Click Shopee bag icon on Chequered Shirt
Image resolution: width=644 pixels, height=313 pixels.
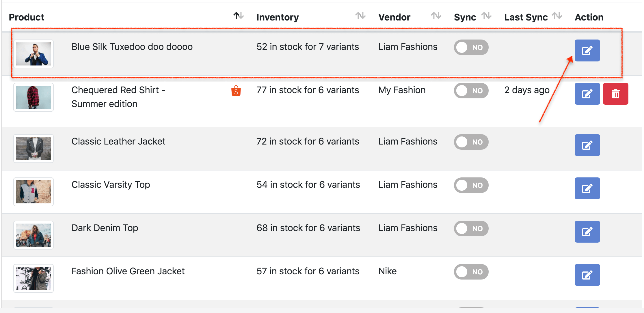236,91
